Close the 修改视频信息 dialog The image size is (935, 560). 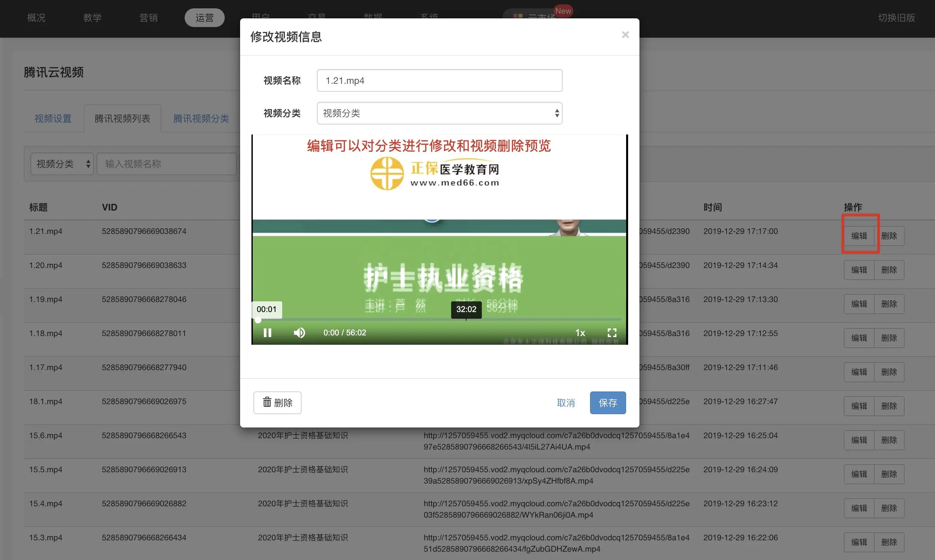tap(625, 35)
